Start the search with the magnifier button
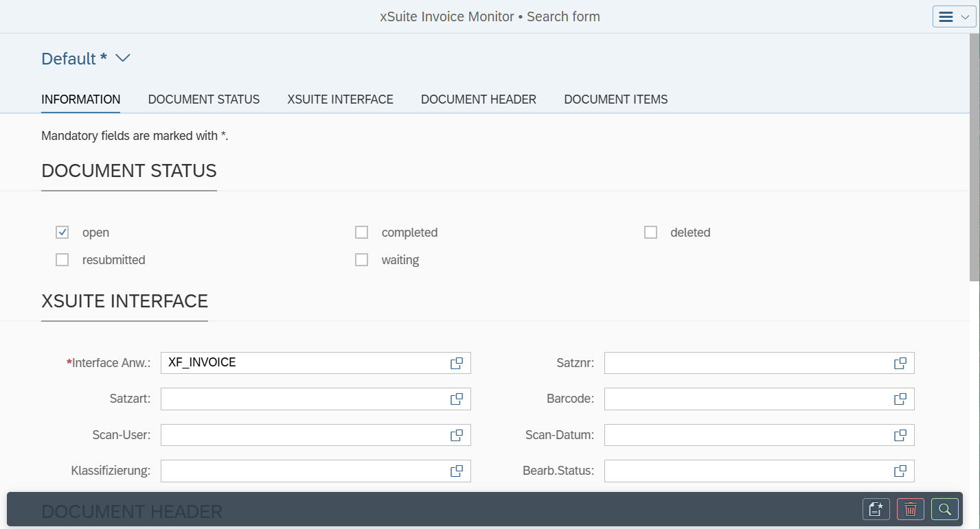Image resolution: width=980 pixels, height=529 pixels. [x=944, y=509]
